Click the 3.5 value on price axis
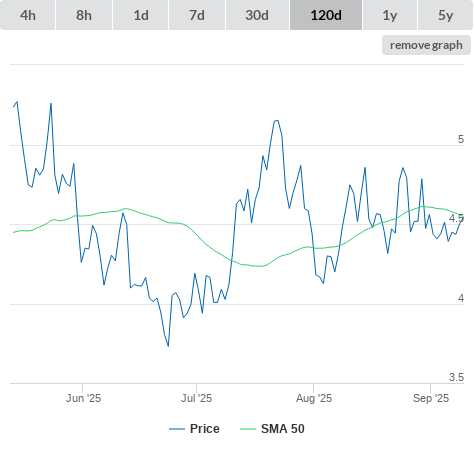474x455 pixels. tap(456, 377)
